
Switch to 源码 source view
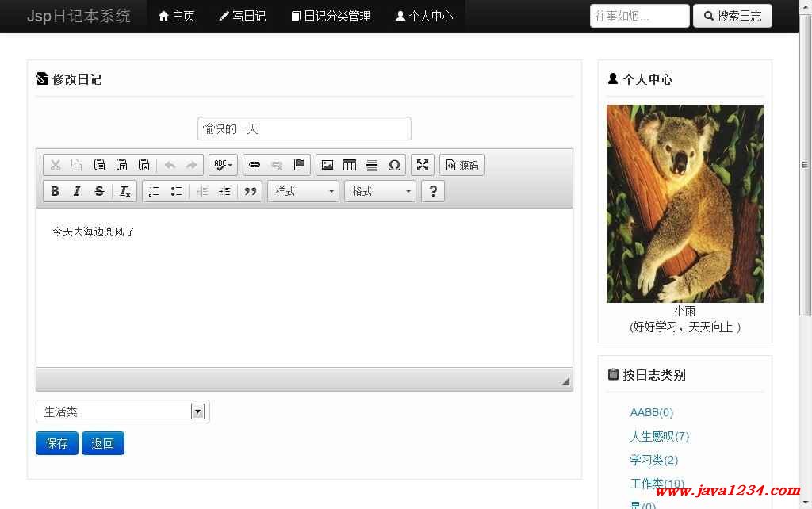pyautogui.click(x=462, y=165)
